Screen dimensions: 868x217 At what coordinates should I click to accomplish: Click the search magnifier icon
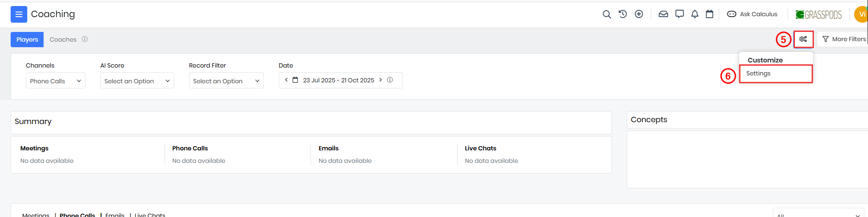click(606, 14)
